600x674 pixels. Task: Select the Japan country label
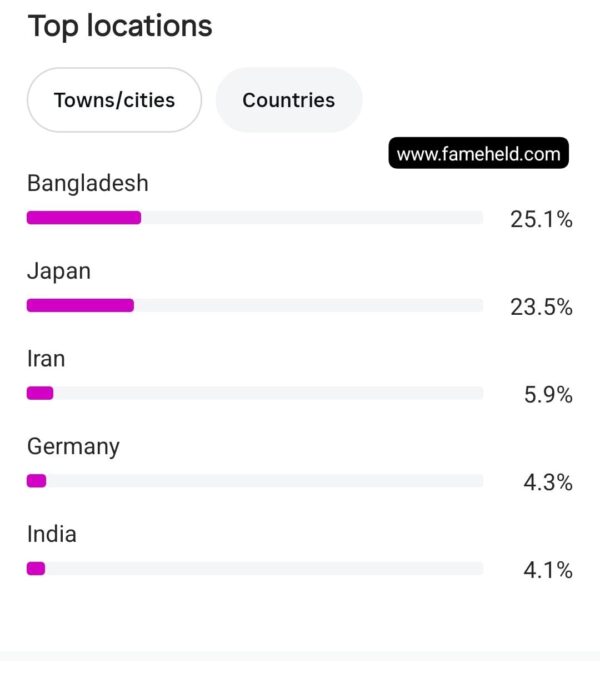point(59,271)
